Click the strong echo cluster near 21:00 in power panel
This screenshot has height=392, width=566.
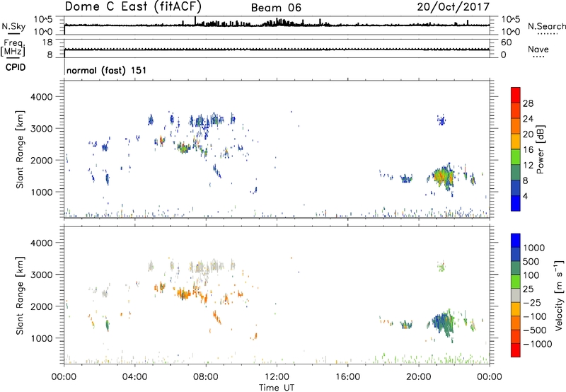442,177
